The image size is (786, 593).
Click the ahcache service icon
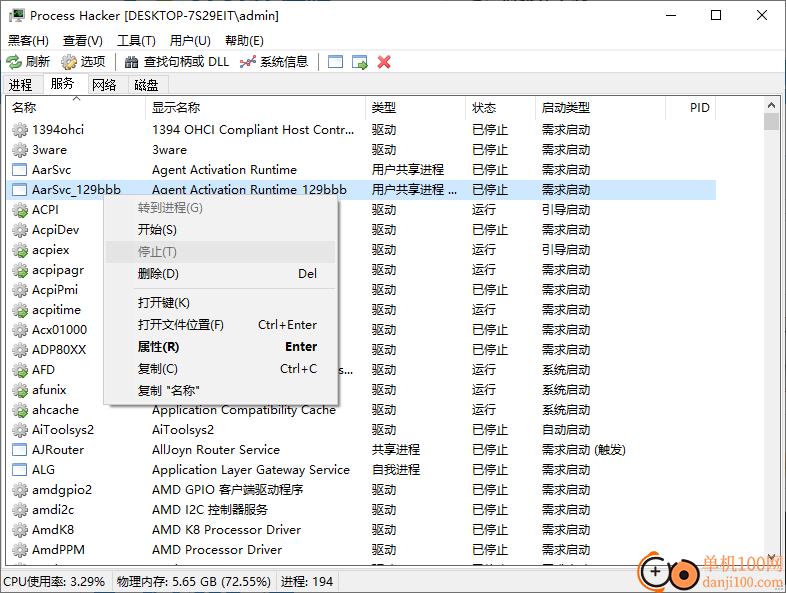pos(20,410)
